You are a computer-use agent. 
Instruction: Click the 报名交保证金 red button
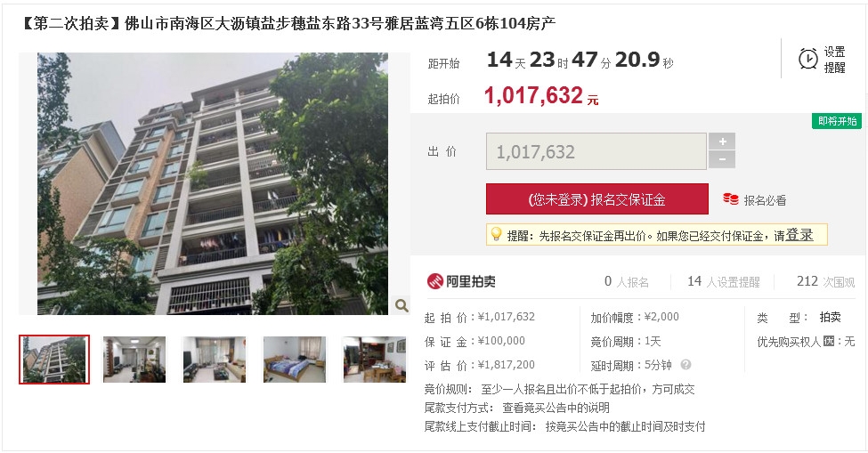click(596, 199)
